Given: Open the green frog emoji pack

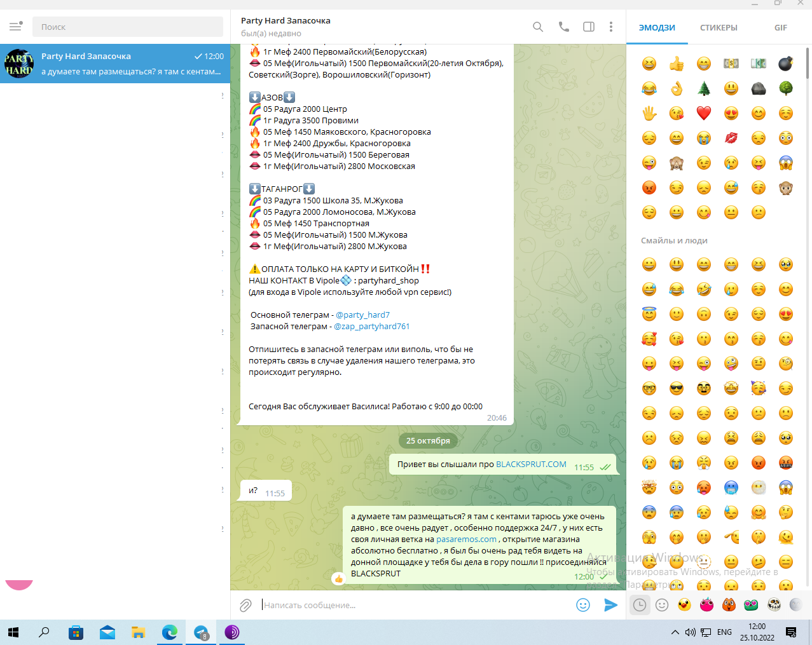Looking at the screenshot, I should tap(751, 605).
